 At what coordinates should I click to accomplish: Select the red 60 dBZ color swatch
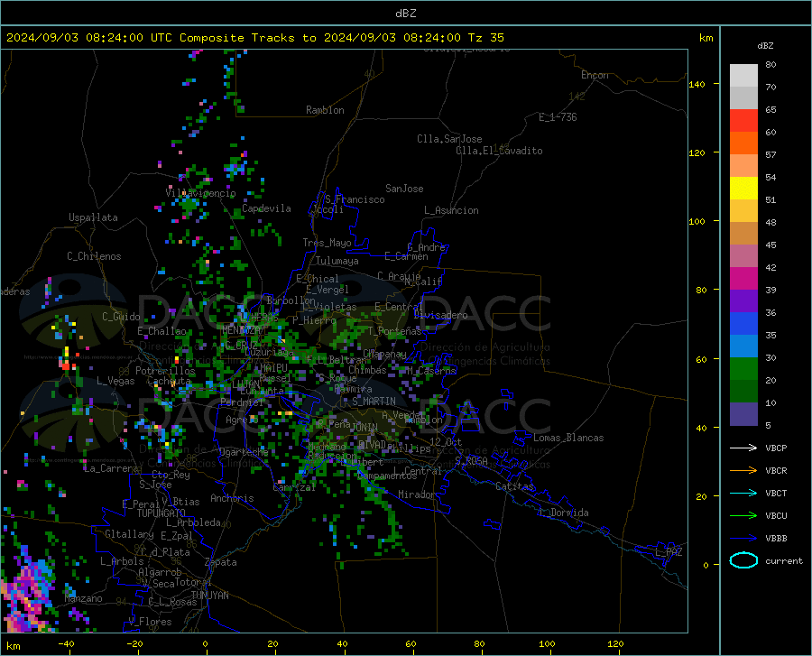743,121
